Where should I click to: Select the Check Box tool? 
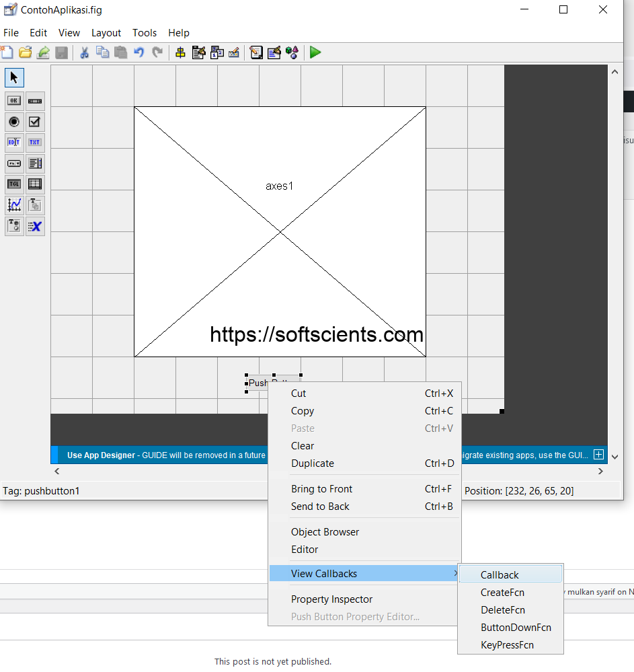pyautogui.click(x=35, y=122)
